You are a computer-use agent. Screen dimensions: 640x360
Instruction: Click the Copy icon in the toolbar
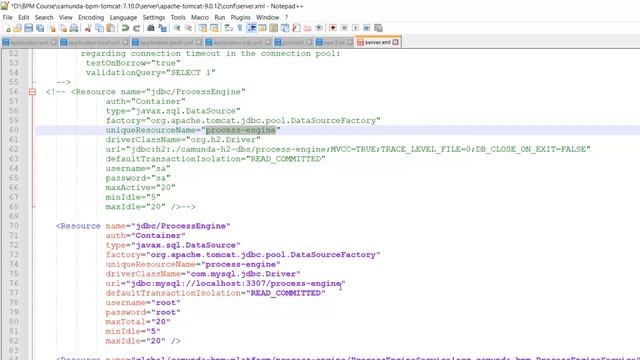click(99, 28)
